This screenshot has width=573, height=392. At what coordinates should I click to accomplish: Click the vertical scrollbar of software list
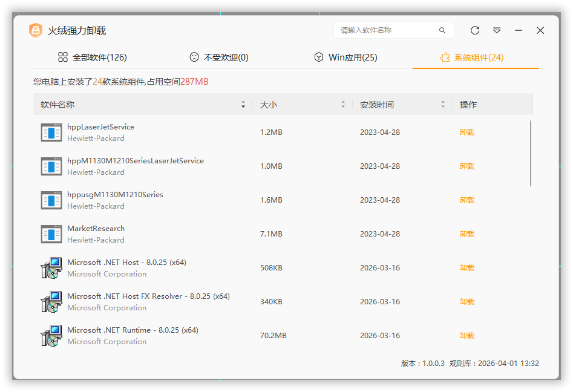tap(531, 153)
